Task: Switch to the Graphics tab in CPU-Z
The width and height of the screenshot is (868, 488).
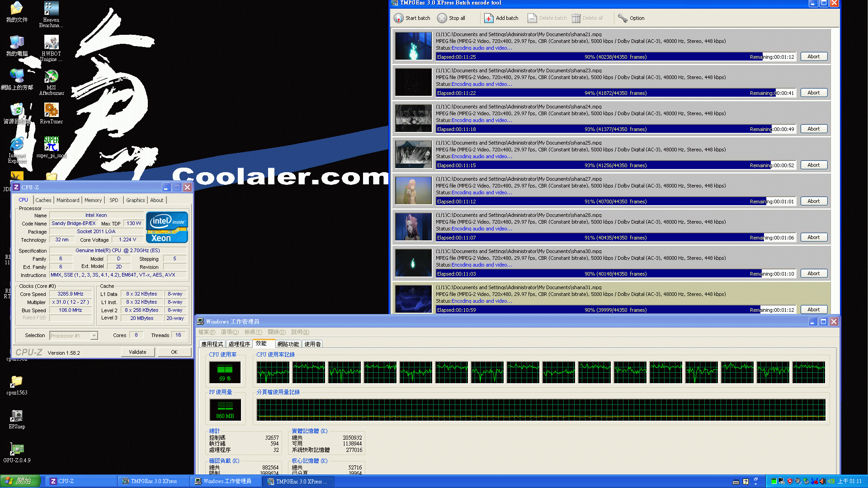Action: (x=135, y=200)
